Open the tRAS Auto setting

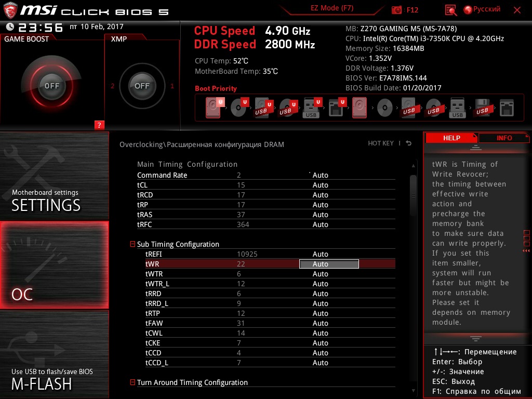pos(320,215)
